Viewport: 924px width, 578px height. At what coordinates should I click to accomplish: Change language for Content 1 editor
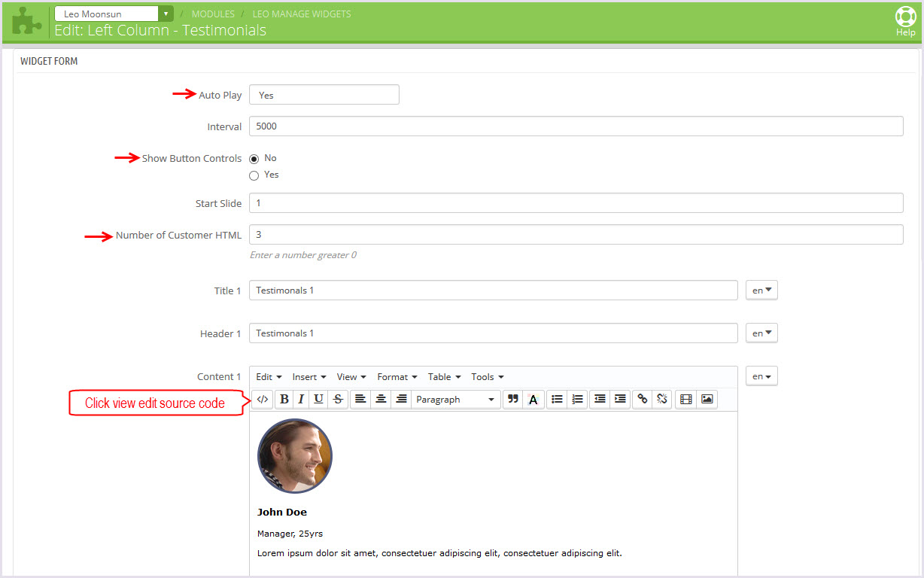[761, 376]
